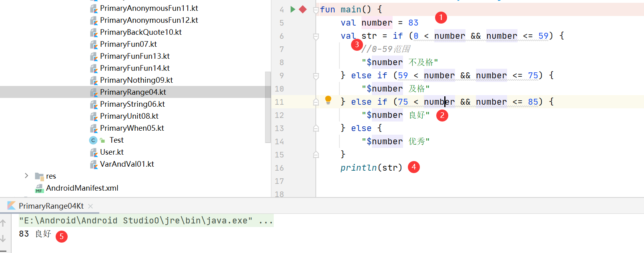The image size is (644, 253).
Task: Toggle the fold marker on line 11
Action: (316, 102)
